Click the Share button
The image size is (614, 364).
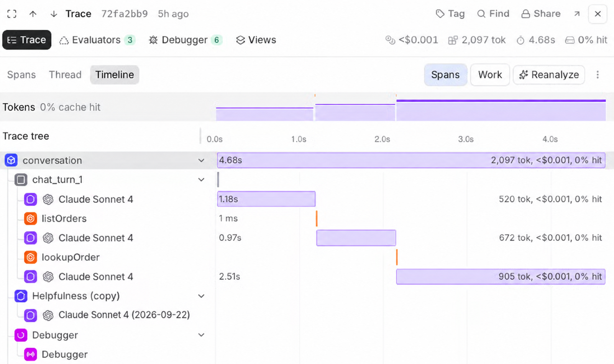[x=541, y=14]
